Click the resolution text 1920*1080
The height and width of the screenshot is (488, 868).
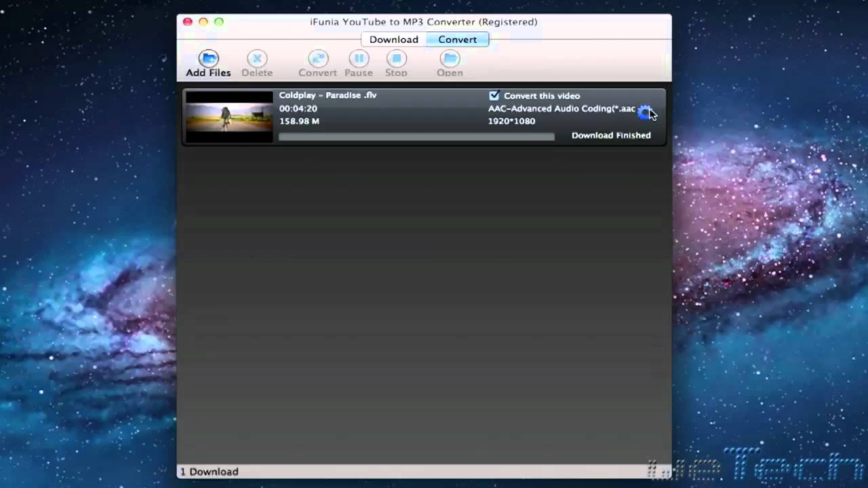click(511, 121)
